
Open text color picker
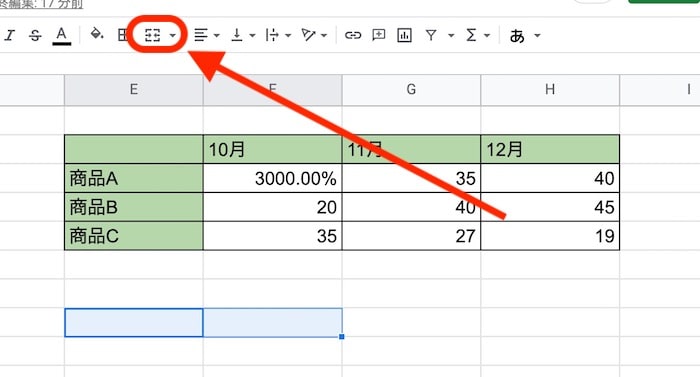click(62, 35)
